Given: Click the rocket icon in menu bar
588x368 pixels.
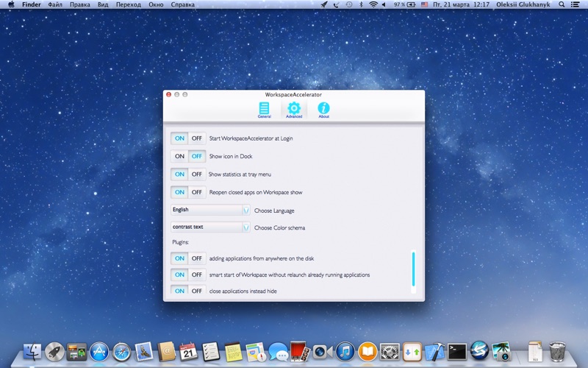Looking at the screenshot, I should pos(324,4).
